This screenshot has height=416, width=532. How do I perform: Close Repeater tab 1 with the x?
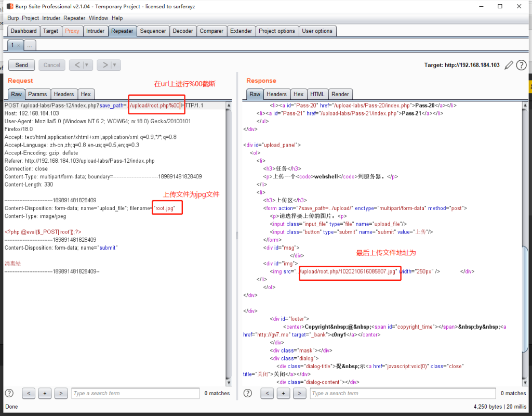click(x=18, y=46)
